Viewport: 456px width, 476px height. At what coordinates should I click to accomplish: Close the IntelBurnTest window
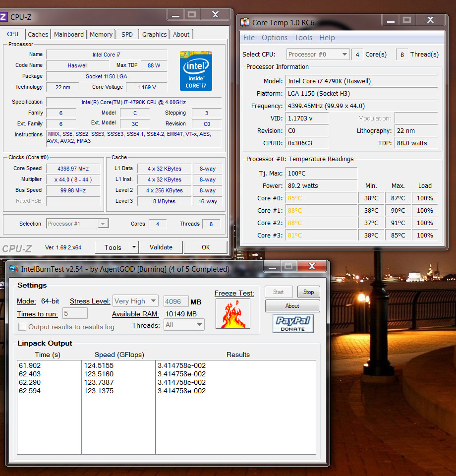pos(312,267)
